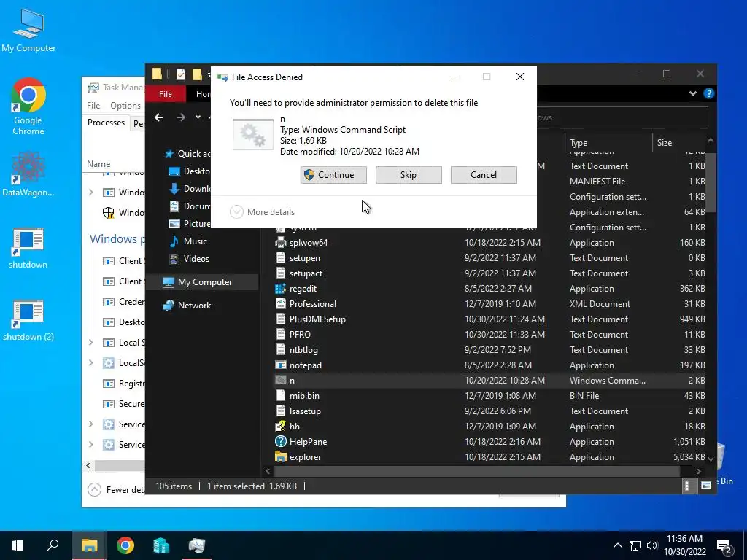Viewport: 747px width, 560px height.
Task: Launch Google Chrome desktop shortcut
Action: [x=28, y=106]
